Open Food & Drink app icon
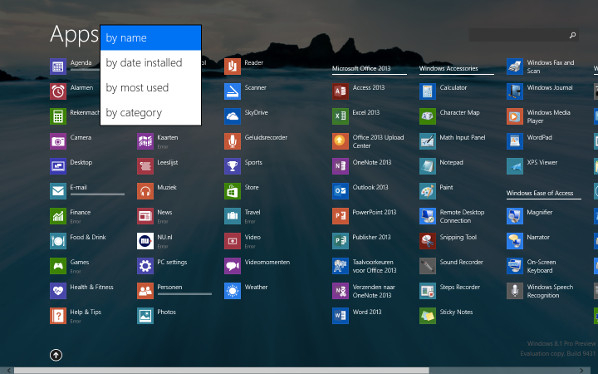The width and height of the screenshot is (598, 374). point(58,241)
